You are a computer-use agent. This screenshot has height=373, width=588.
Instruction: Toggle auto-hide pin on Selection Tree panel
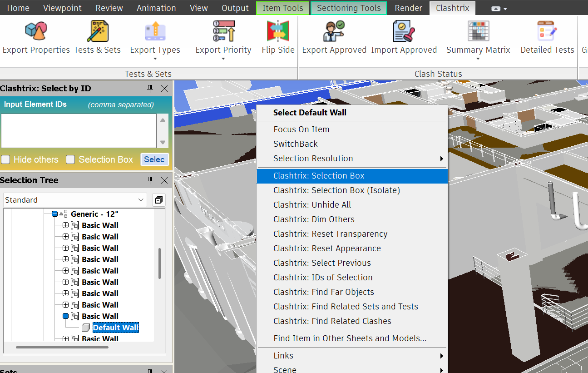pos(150,180)
